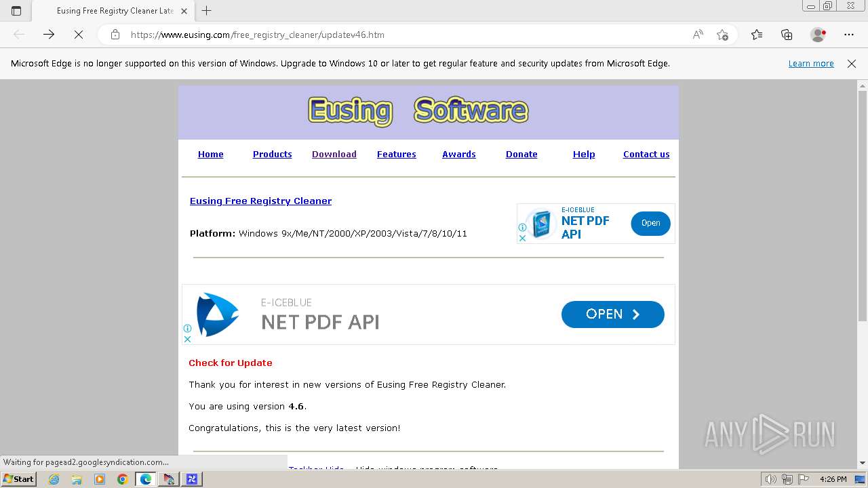This screenshot has width=868, height=488.
Task: Close the large banner ad
Action: pyautogui.click(x=188, y=339)
